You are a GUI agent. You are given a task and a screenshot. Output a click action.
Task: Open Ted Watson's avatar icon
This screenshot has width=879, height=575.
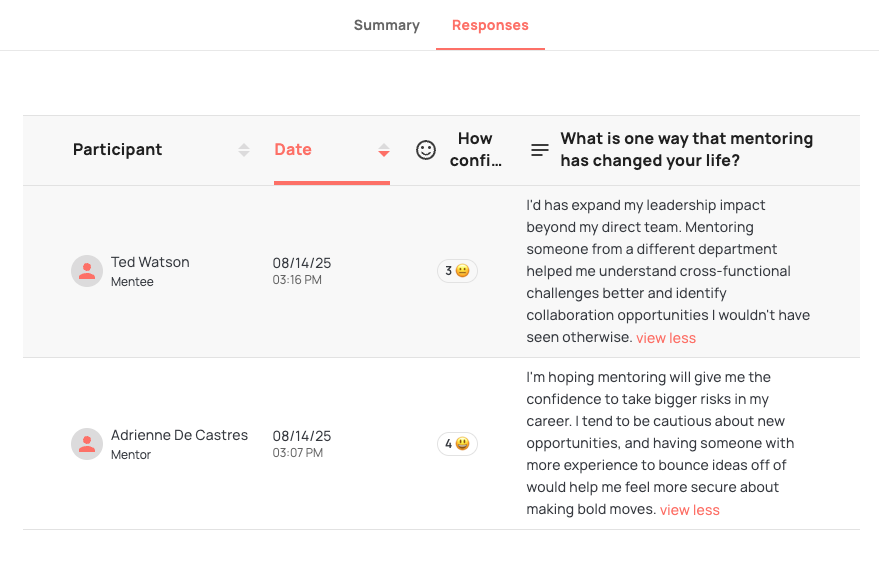point(87,271)
